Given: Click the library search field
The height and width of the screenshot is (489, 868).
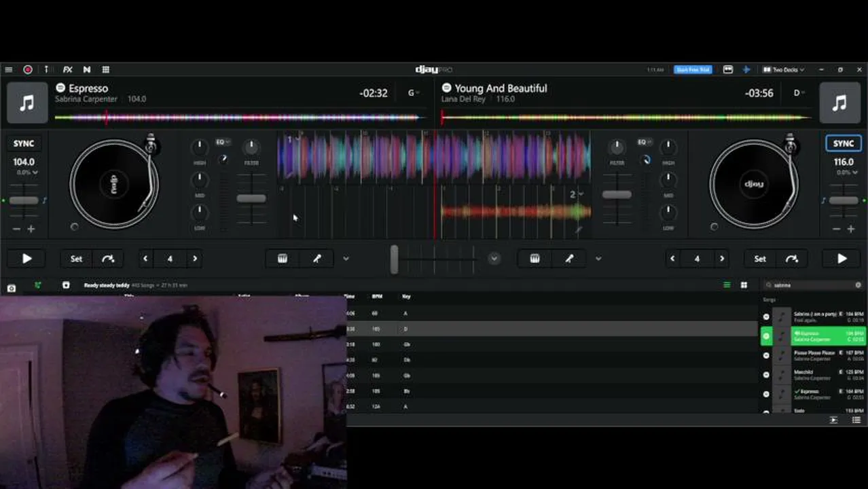Looking at the screenshot, I should (x=813, y=285).
